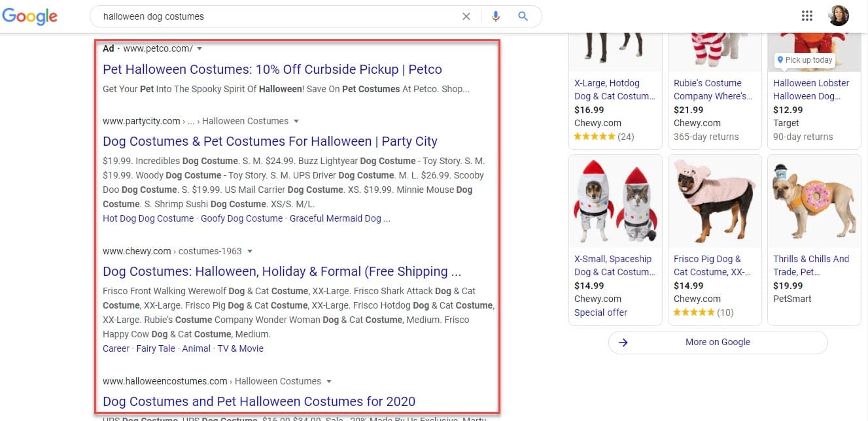868x421 pixels.
Task: Expand the dropdown next to www.petco.com/
Action: [200, 49]
